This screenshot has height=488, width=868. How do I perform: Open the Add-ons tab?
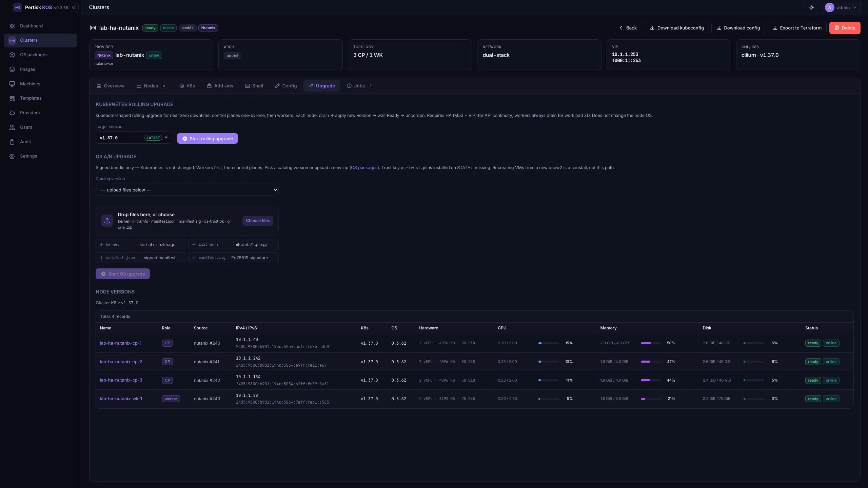pyautogui.click(x=220, y=86)
